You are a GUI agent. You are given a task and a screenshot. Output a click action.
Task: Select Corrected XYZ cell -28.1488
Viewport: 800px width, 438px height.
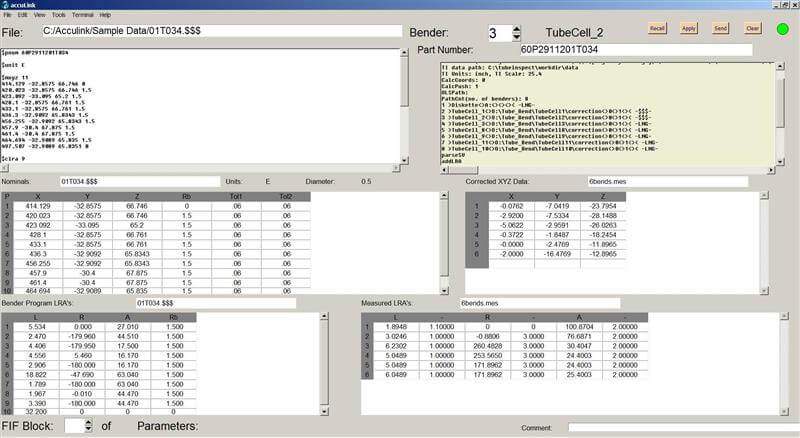603,215
